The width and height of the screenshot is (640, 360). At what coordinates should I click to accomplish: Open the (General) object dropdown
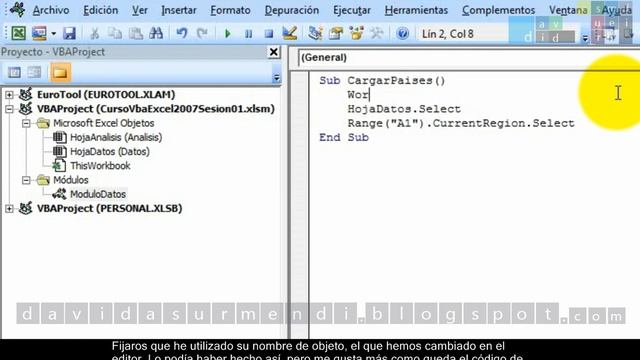pyautogui.click(x=469, y=58)
